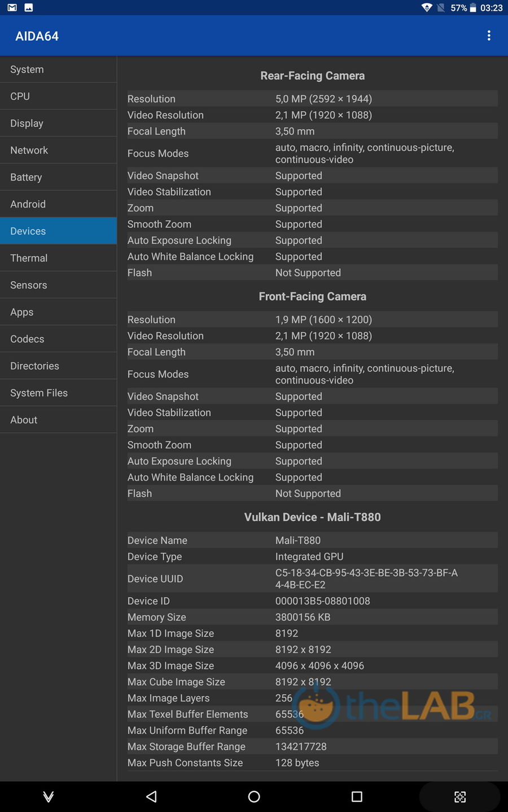508x812 pixels.
Task: Tap the battery indicator icon
Action: (x=473, y=8)
